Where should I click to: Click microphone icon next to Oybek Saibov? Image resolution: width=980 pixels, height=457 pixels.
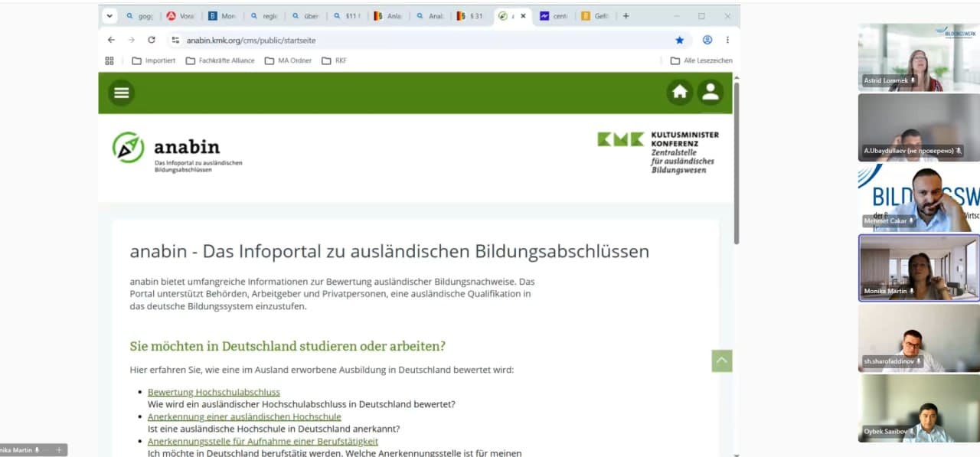click(911, 431)
